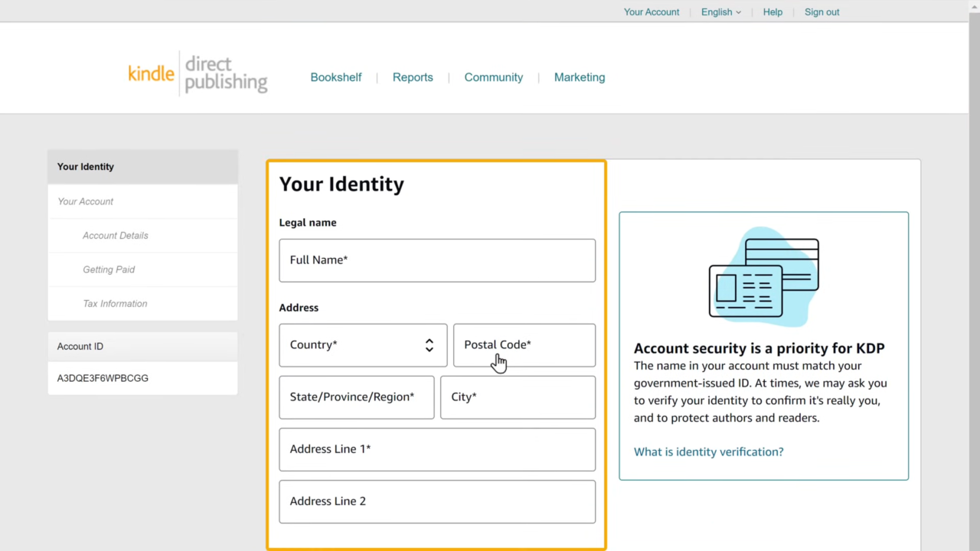This screenshot has width=980, height=551.
Task: Select Your Identity in the sidebar
Action: click(x=142, y=167)
